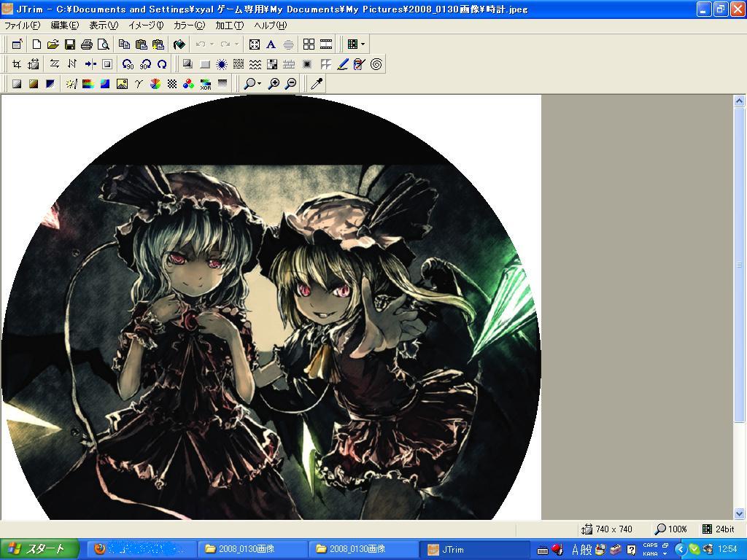747x560 pixels.
Task: Open an image file with the folder icon
Action: (53, 44)
